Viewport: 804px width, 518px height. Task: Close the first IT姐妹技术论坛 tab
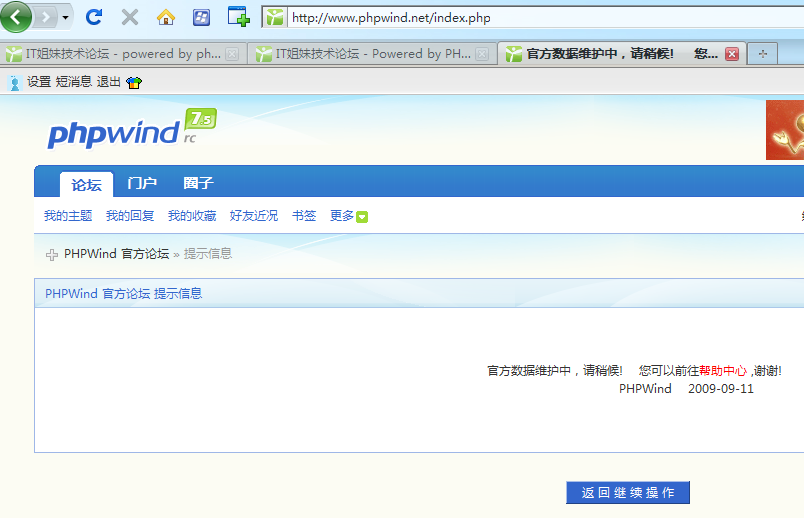coord(232,54)
